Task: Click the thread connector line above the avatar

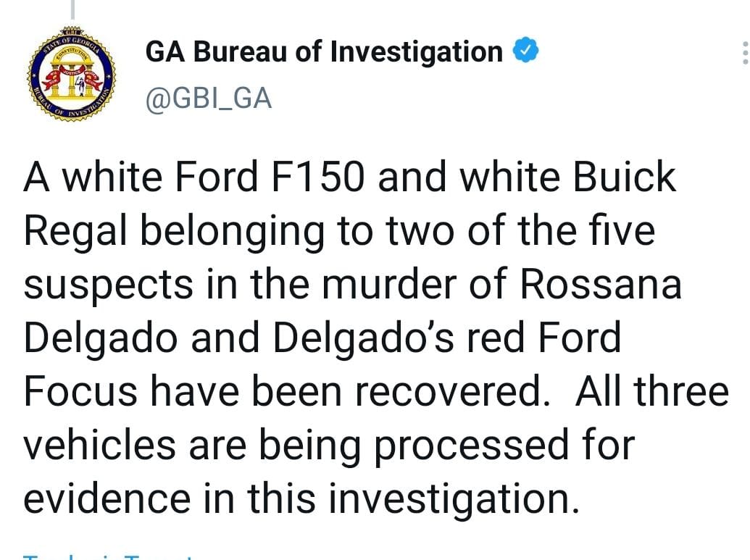Action: click(x=74, y=9)
